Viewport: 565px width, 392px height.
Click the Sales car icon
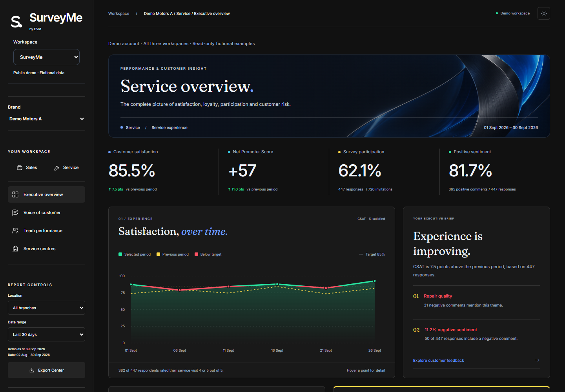point(20,167)
